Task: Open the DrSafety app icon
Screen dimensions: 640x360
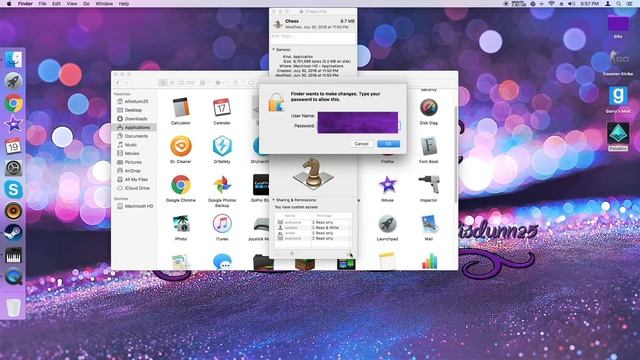Action: pos(222,146)
